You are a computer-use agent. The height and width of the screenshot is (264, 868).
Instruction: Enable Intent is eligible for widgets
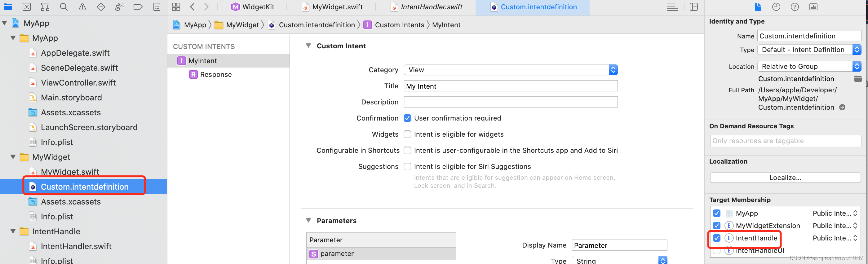407,134
